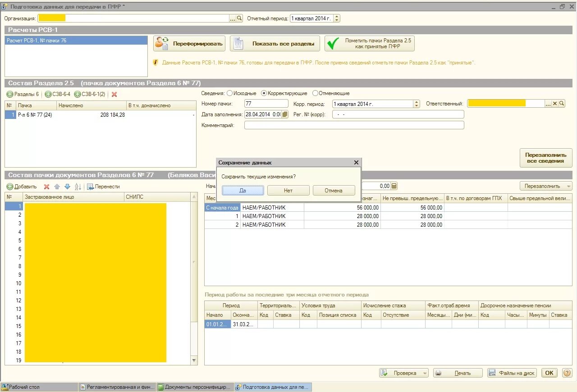
Task: Select the Исходные radio button
Action: (230, 93)
